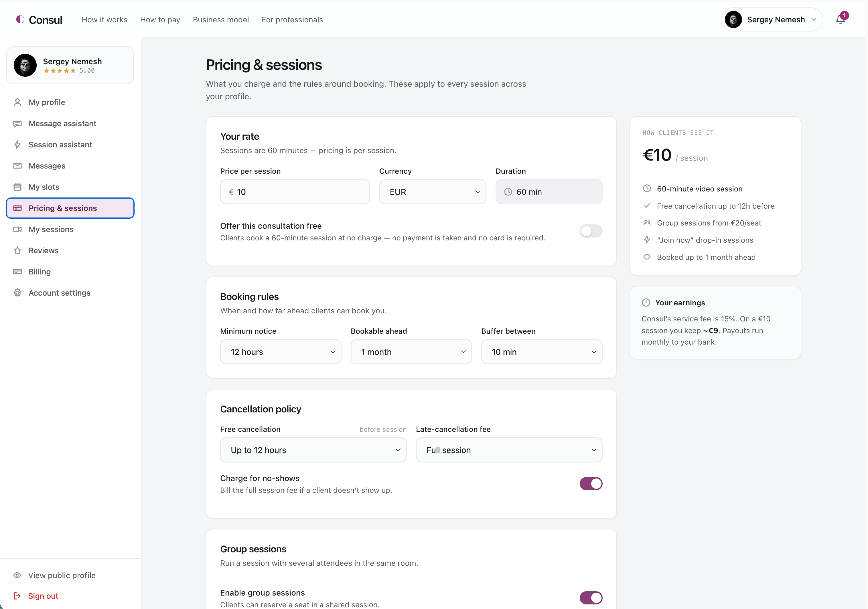
Task: Expand the Minimum notice dropdown
Action: (x=281, y=352)
